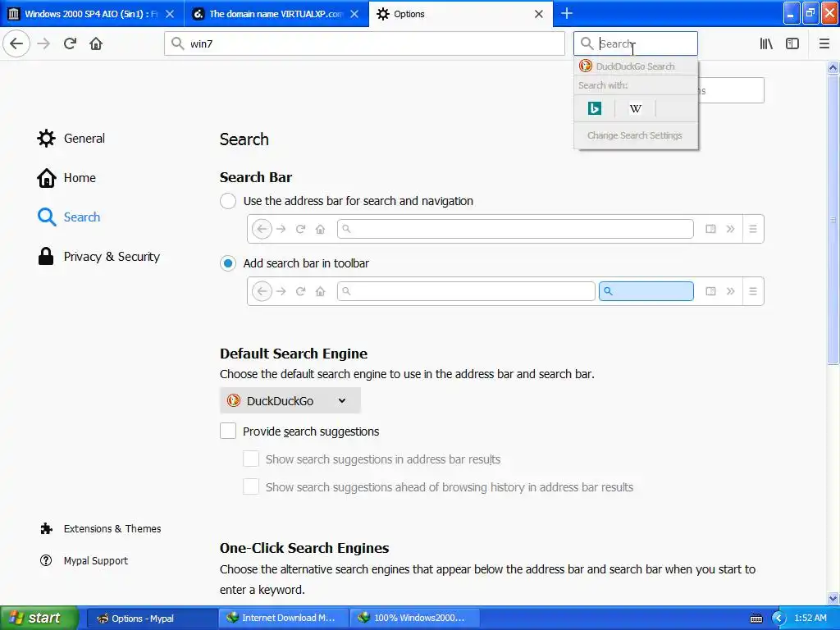The width and height of the screenshot is (840, 630).
Task: Open Change Search Settings
Action: [x=635, y=135]
